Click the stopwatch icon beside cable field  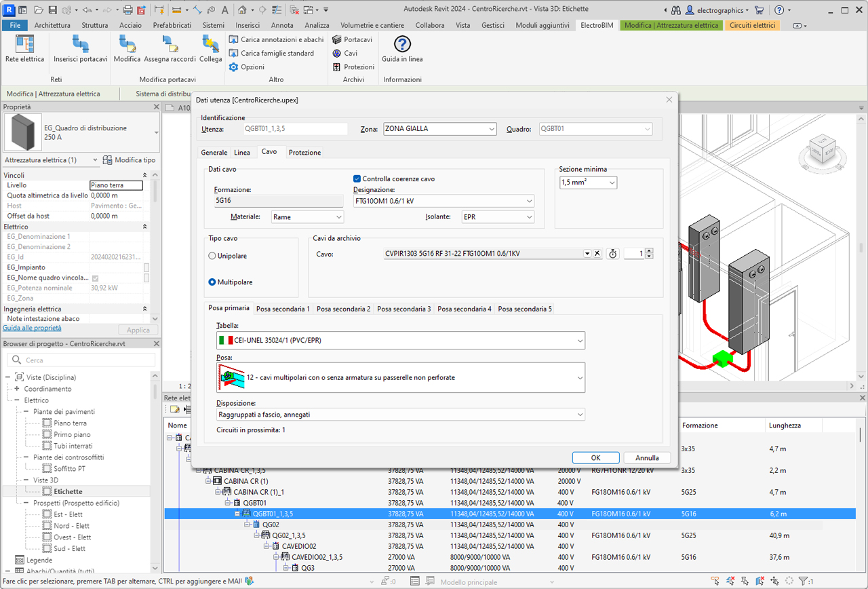tap(613, 253)
